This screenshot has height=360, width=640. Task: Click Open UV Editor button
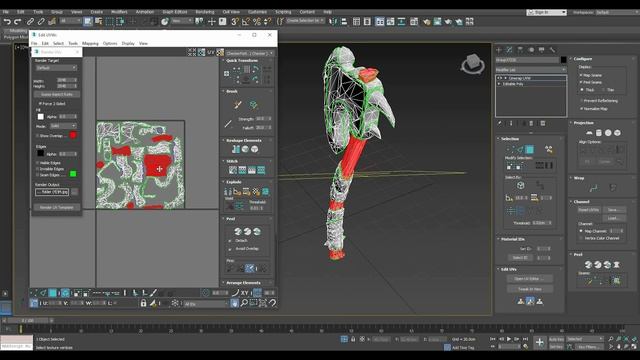[x=530, y=279]
